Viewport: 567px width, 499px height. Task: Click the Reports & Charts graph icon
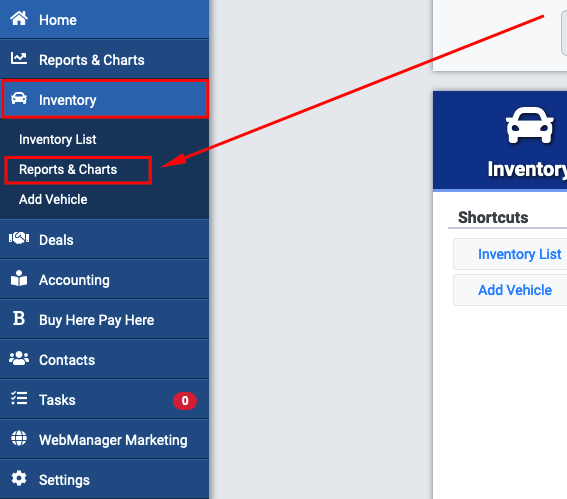(x=19, y=59)
